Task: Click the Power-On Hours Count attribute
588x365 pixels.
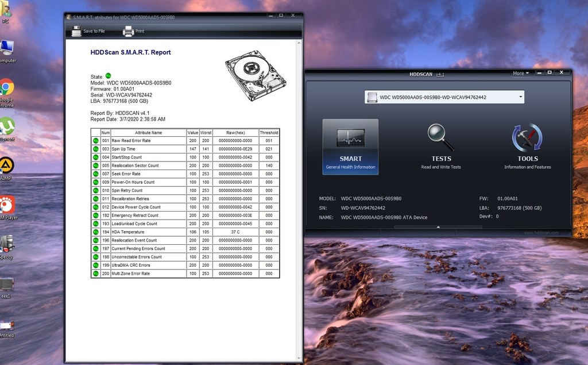Action: tap(133, 182)
